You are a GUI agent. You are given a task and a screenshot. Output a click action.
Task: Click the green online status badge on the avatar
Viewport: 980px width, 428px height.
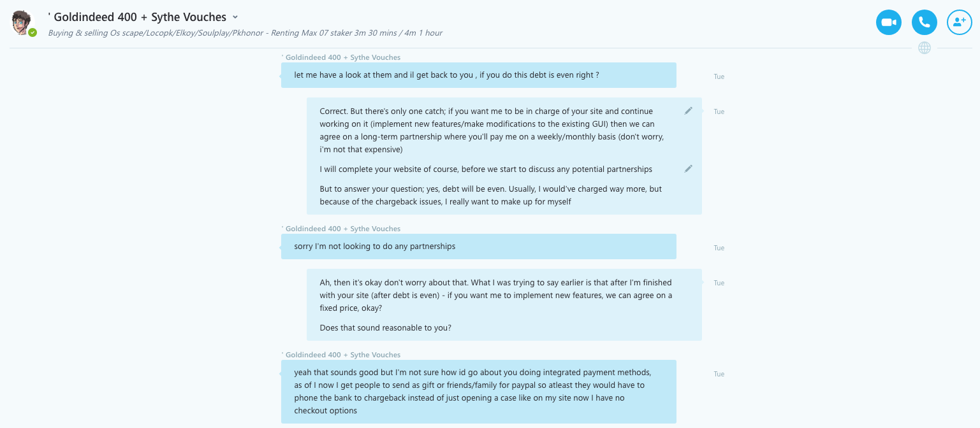33,32
